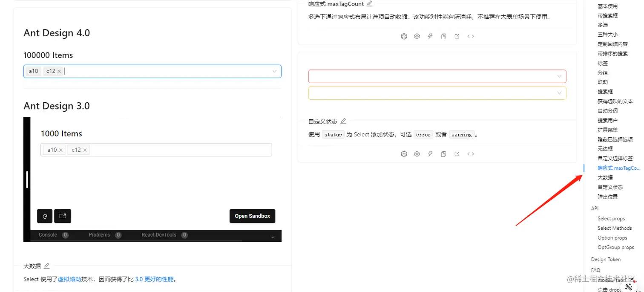This screenshot has width=644, height=292.
Task: Select the active 响应式 maxTagCount anchor
Action: (619, 168)
